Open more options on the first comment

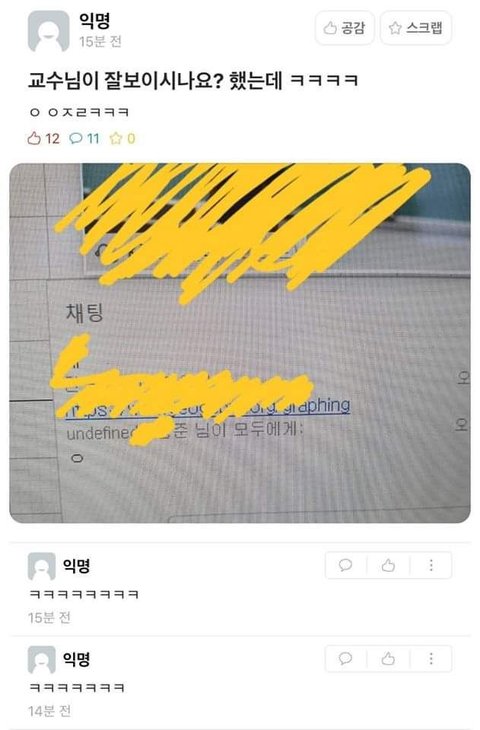[x=431, y=565]
